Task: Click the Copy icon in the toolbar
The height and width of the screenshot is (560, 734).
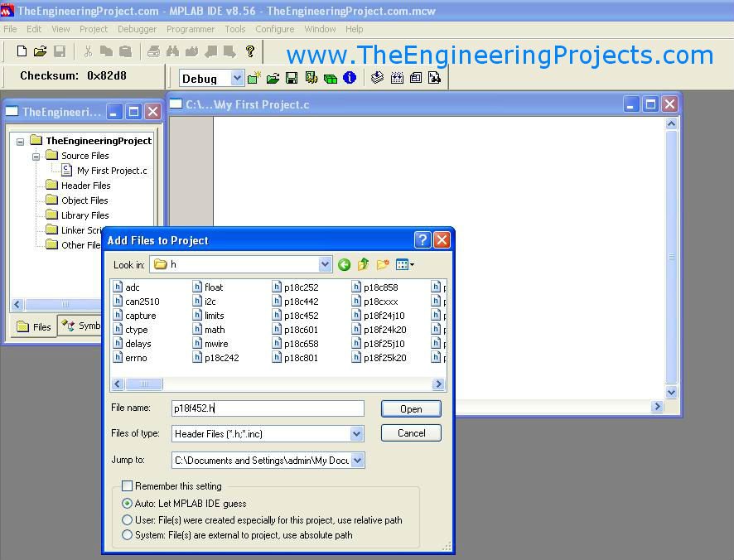Action: coord(106,51)
